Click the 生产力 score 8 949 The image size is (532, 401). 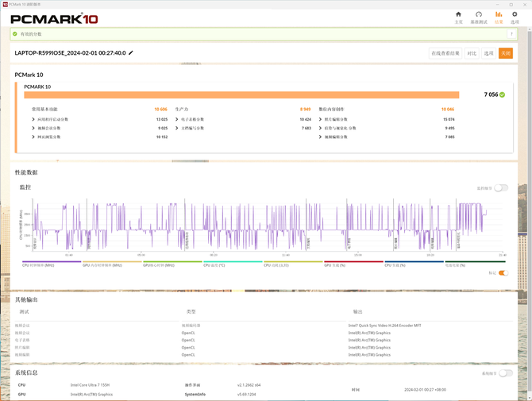pyautogui.click(x=305, y=110)
